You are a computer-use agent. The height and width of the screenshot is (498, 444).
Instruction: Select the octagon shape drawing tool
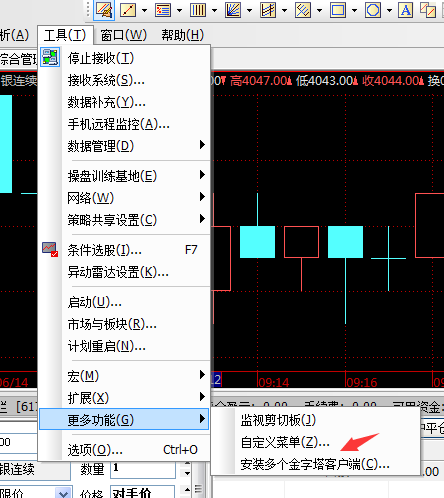pyautogui.click(x=373, y=10)
